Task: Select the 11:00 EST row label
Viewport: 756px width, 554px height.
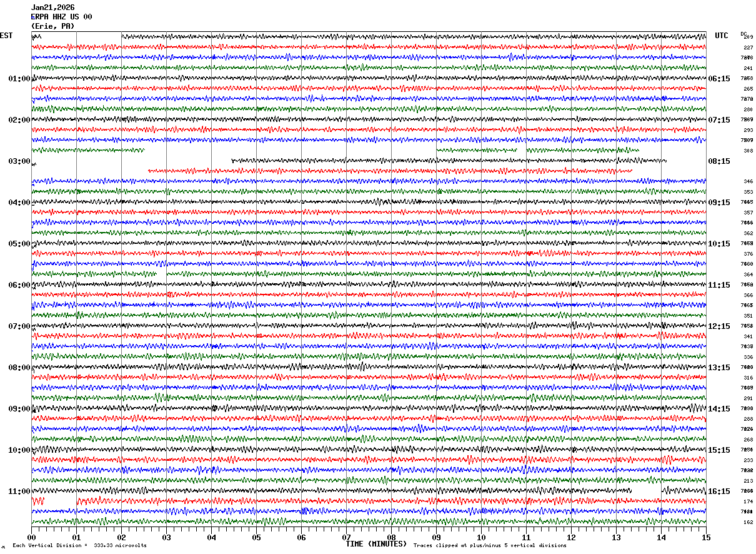Action: pos(19,491)
